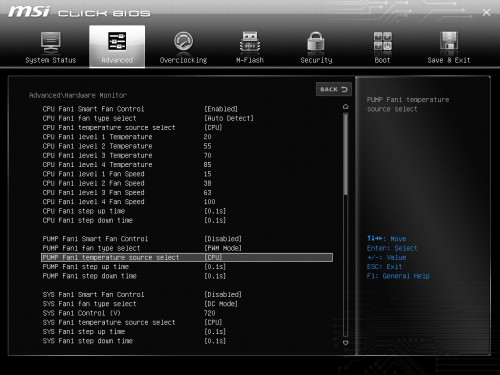Screen dimensions: 500x375
Task: Switch to the Save & Exit tab label
Action: (x=449, y=60)
